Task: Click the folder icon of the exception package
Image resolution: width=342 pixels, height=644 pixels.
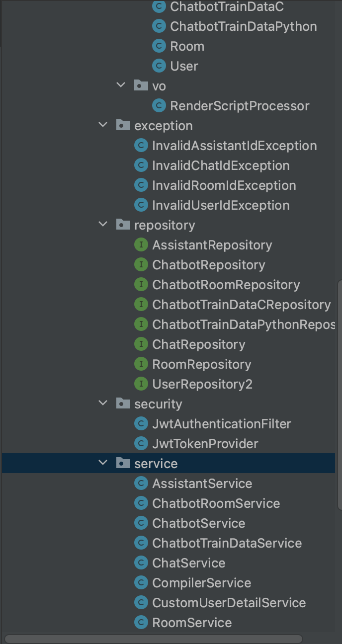Action: point(123,125)
